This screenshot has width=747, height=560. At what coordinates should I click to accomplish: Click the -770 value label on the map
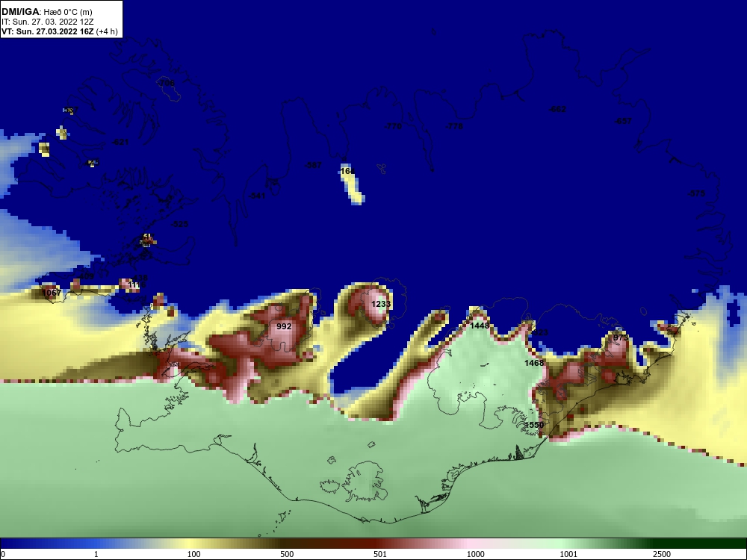(x=393, y=126)
